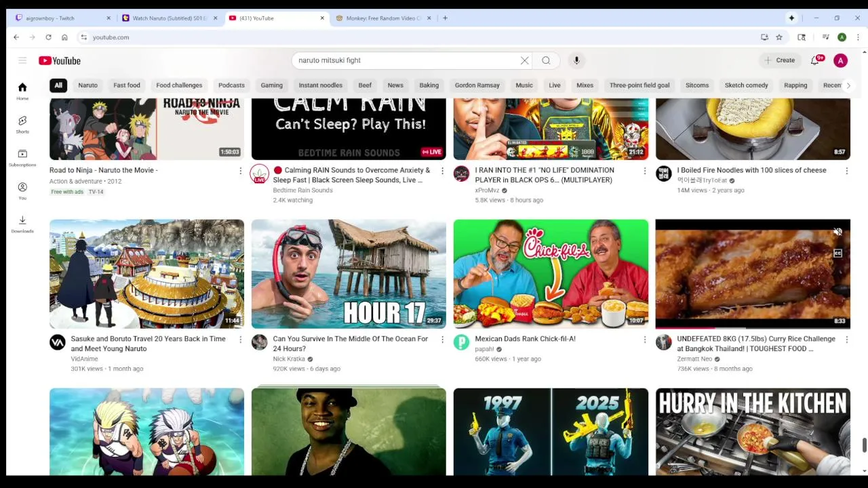Viewport: 868px width, 488px height.
Task: Open the You sidebar section
Action: [x=22, y=190]
